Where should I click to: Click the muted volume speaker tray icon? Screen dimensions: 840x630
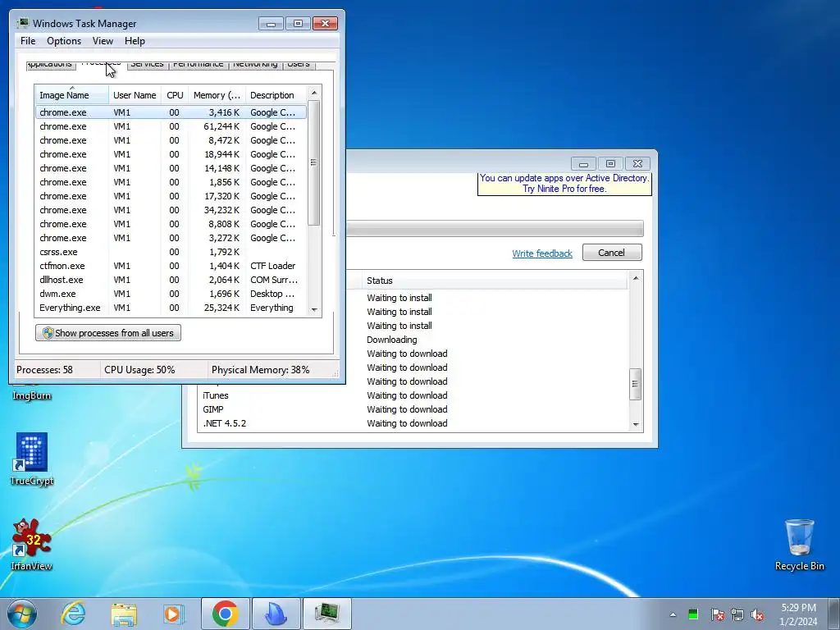pos(757,614)
